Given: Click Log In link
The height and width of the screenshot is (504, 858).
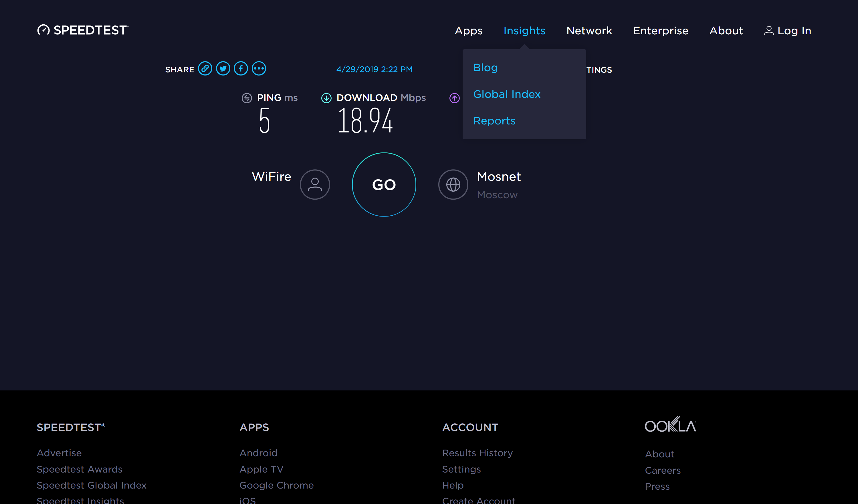Looking at the screenshot, I should pos(794,31).
